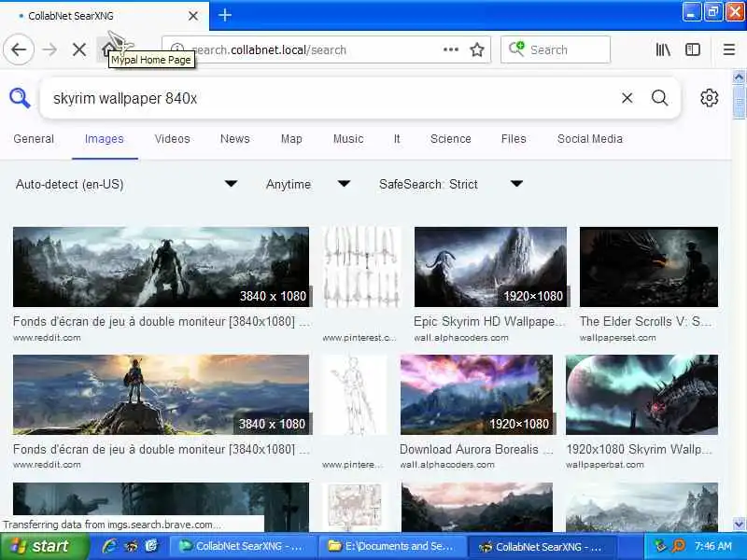Submit search with the magnifier button
This screenshot has height=560, width=747.
tap(660, 98)
